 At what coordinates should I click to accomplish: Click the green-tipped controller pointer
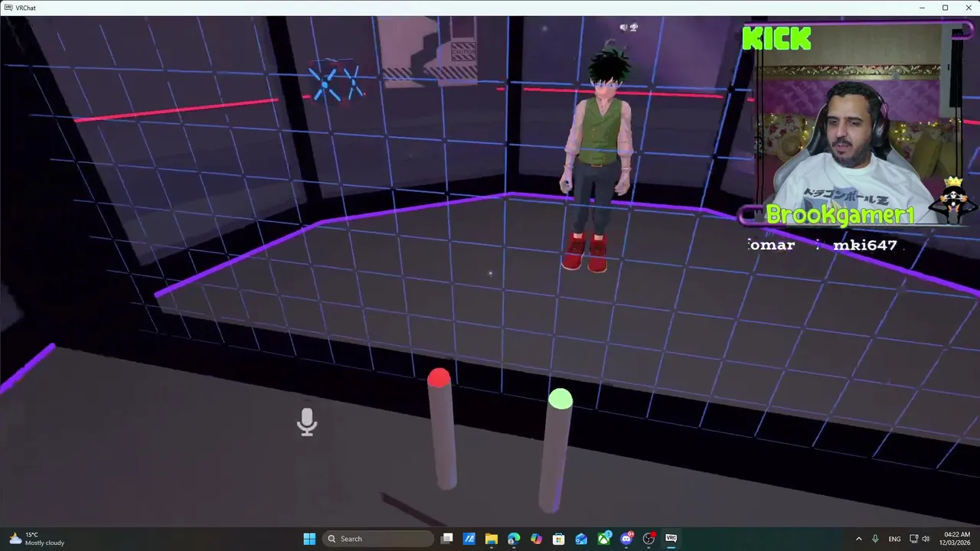coord(557,450)
